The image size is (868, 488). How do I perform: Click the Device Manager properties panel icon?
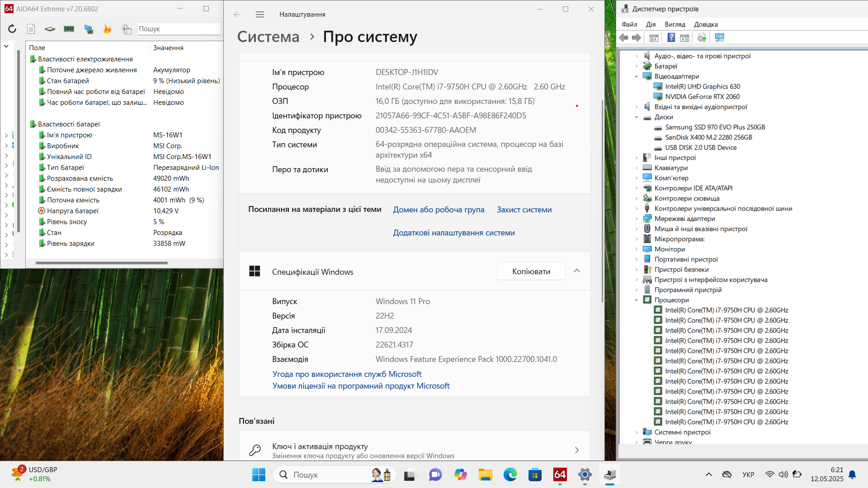[684, 38]
